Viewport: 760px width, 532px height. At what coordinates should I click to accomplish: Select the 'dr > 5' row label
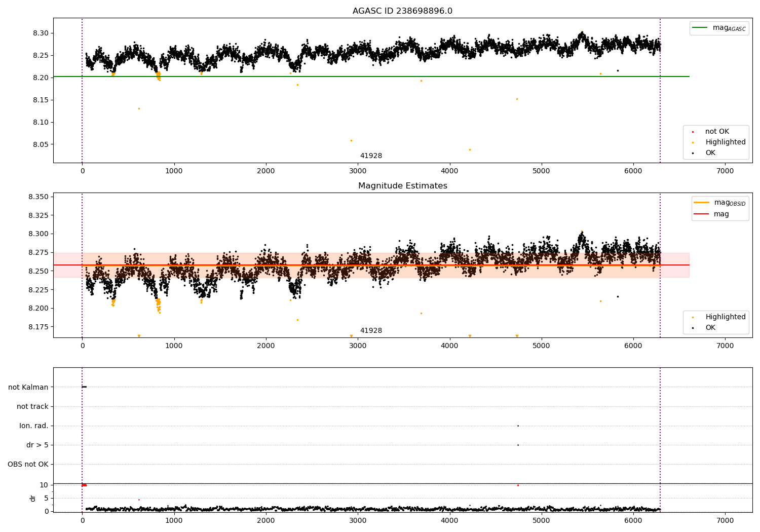click(x=37, y=445)
